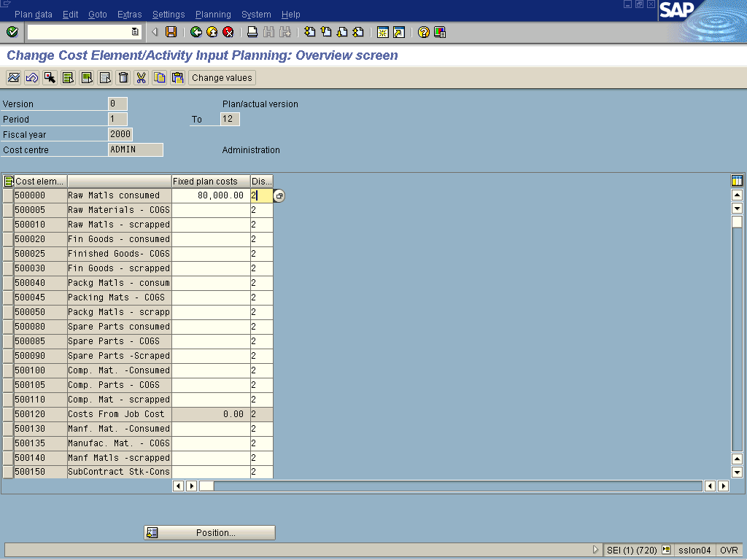Open the Planning menu
Viewport: 747px width, 560px height.
pyautogui.click(x=213, y=15)
